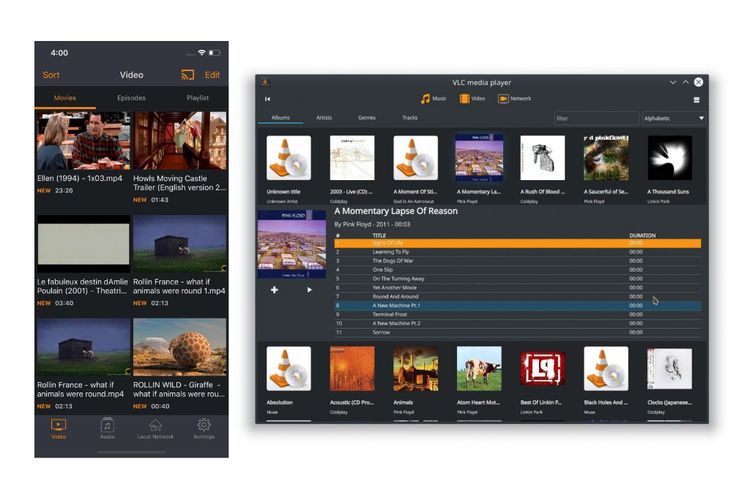Select A Moment Of Stillness album cover
Screen dimensions: 750x500
[x=415, y=158]
